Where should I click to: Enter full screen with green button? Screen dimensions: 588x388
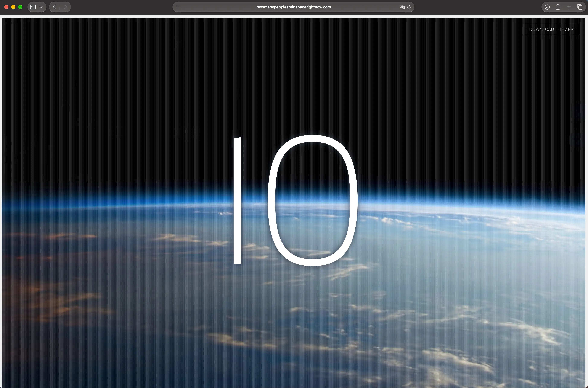pyautogui.click(x=20, y=7)
